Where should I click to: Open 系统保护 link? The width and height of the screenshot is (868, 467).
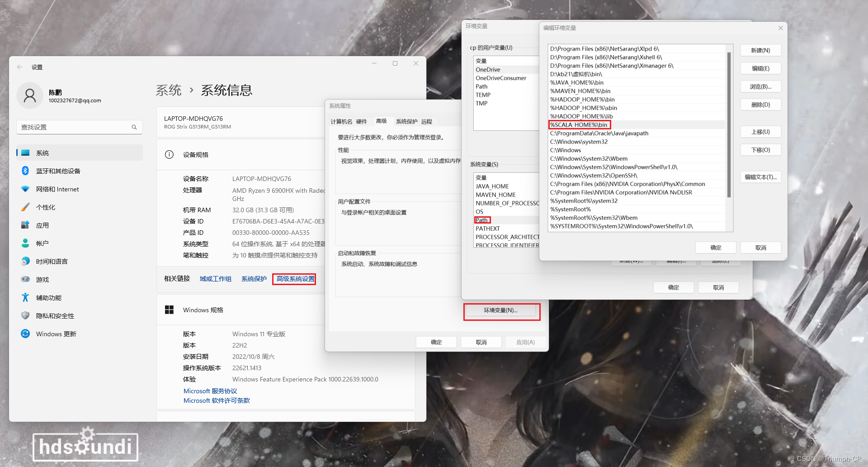[254, 279]
